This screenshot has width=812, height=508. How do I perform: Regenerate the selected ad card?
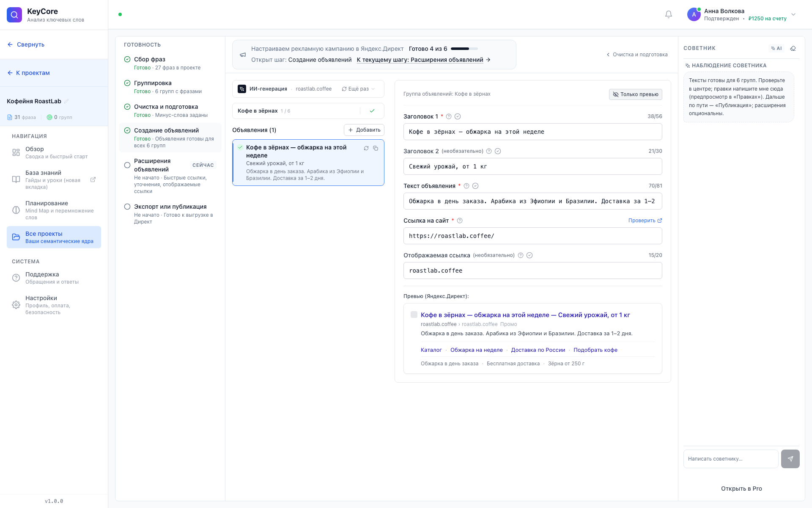point(366,148)
